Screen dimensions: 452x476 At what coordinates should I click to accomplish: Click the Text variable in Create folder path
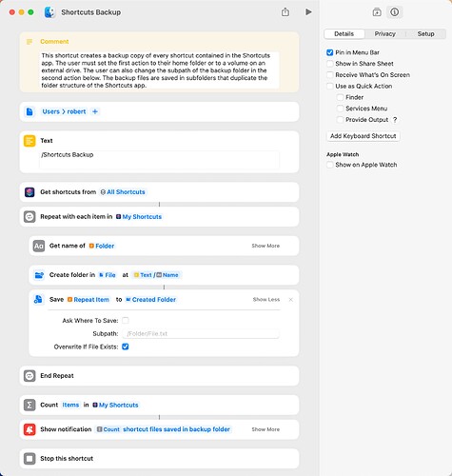143,275
